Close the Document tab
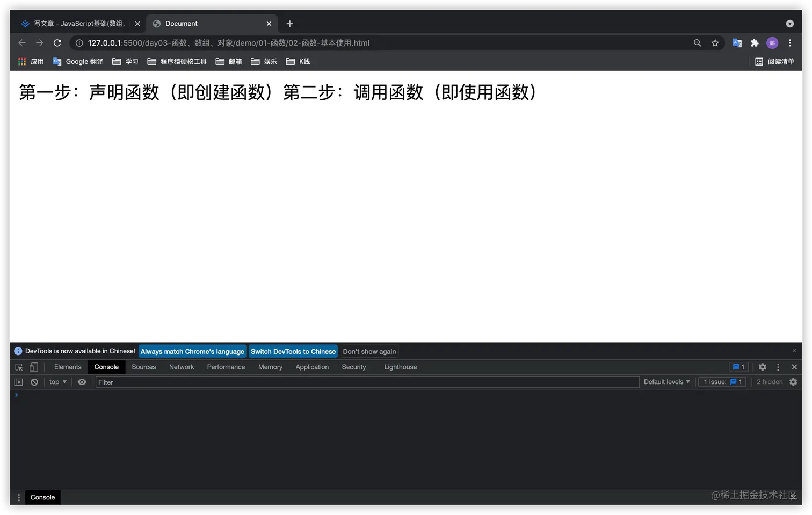 coord(269,24)
